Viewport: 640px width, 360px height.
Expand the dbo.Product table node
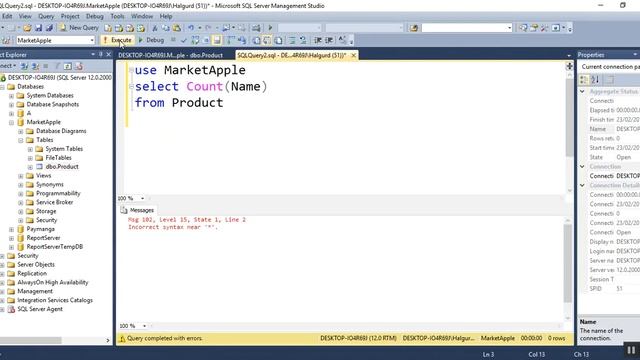tap(30, 167)
